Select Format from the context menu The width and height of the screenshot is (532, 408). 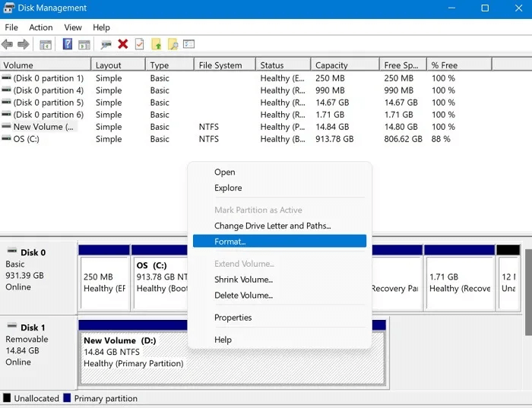[x=280, y=241]
